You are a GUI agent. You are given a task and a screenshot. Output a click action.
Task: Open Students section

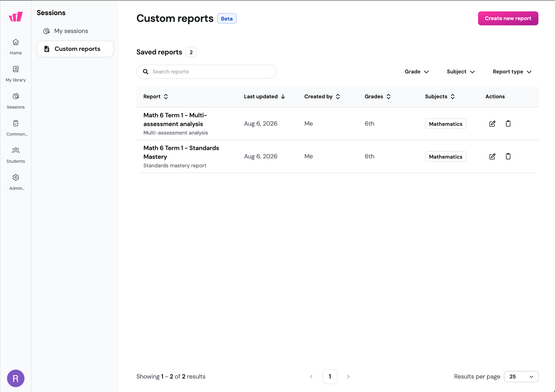(x=16, y=155)
